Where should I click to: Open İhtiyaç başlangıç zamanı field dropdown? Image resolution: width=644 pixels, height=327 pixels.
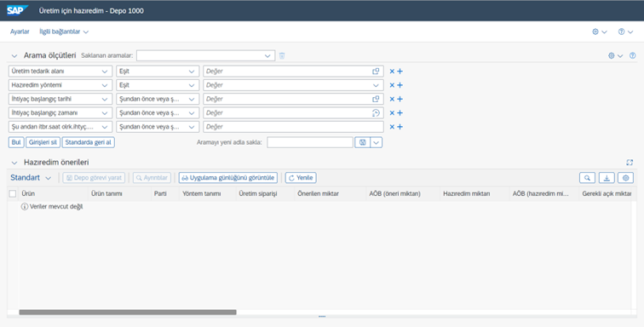coord(105,113)
